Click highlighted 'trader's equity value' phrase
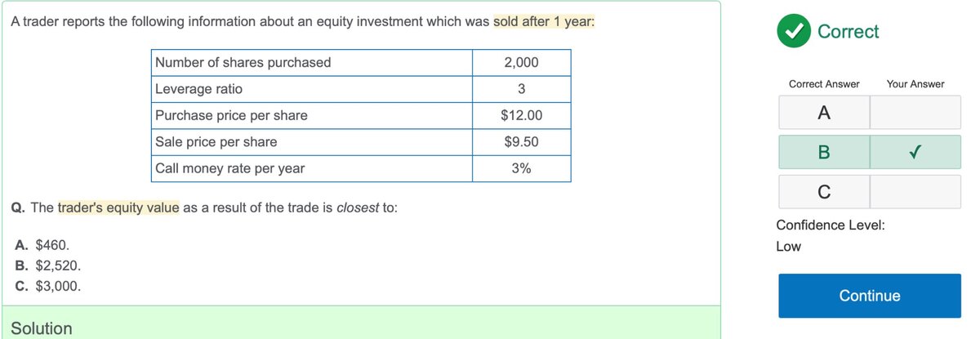The height and width of the screenshot is (339, 980). pyautogui.click(x=118, y=207)
